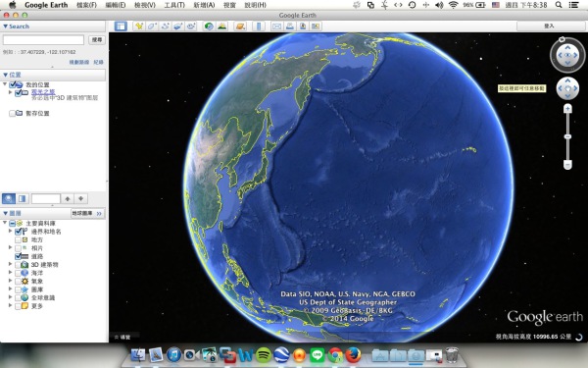Click the email envelope toolbar icon

276,26
